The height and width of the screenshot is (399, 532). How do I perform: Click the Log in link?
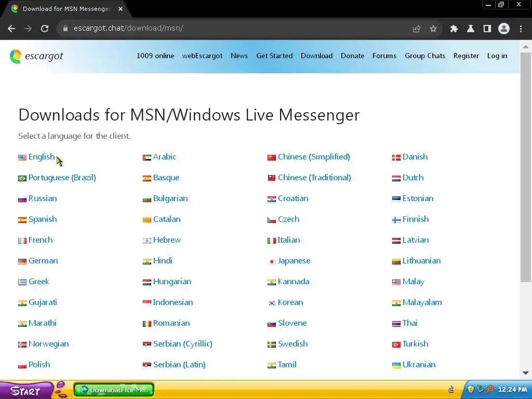tap(497, 56)
